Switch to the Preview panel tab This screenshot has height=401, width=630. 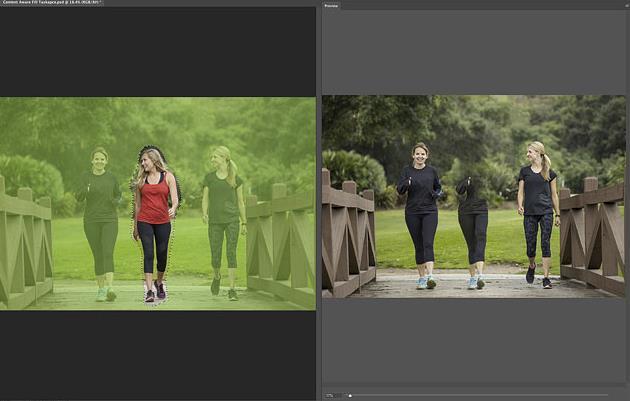click(331, 6)
